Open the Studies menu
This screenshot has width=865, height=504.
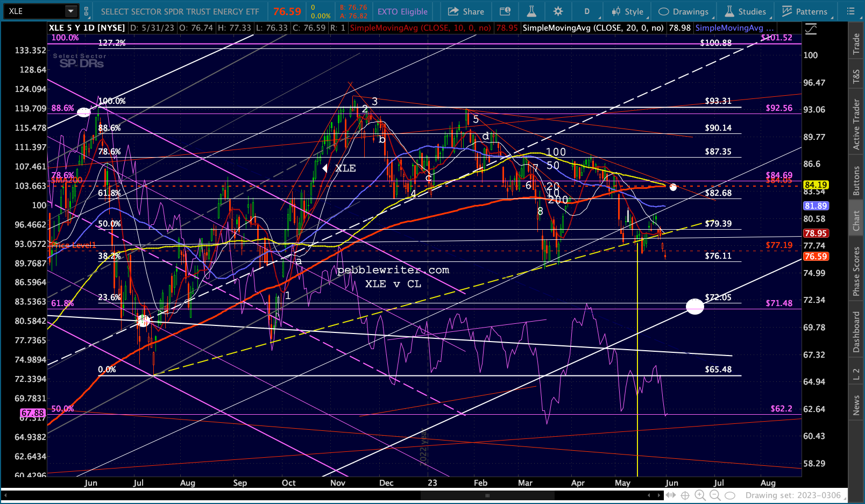(745, 11)
